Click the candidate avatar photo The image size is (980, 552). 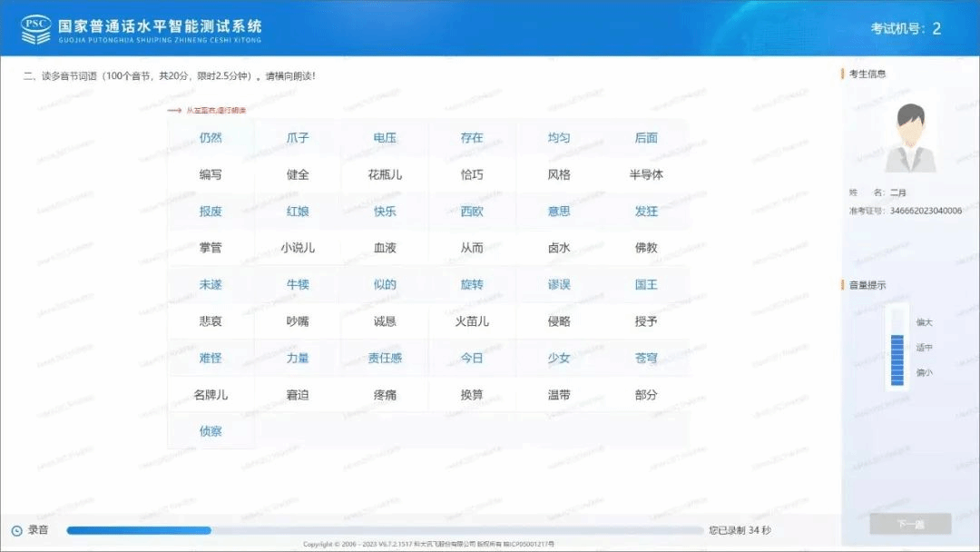(x=909, y=138)
